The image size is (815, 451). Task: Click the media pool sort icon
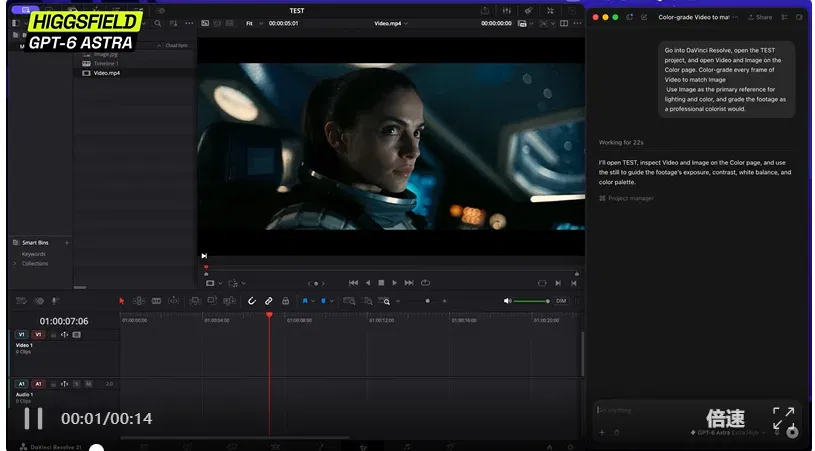174,23
